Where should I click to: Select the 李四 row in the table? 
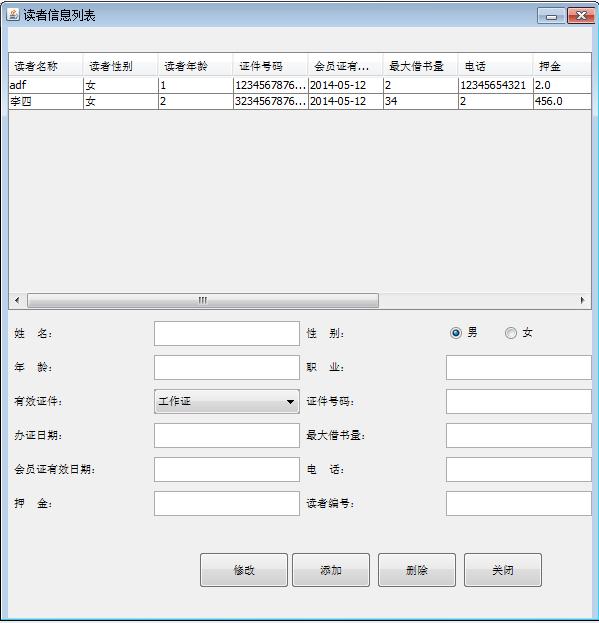coord(300,101)
